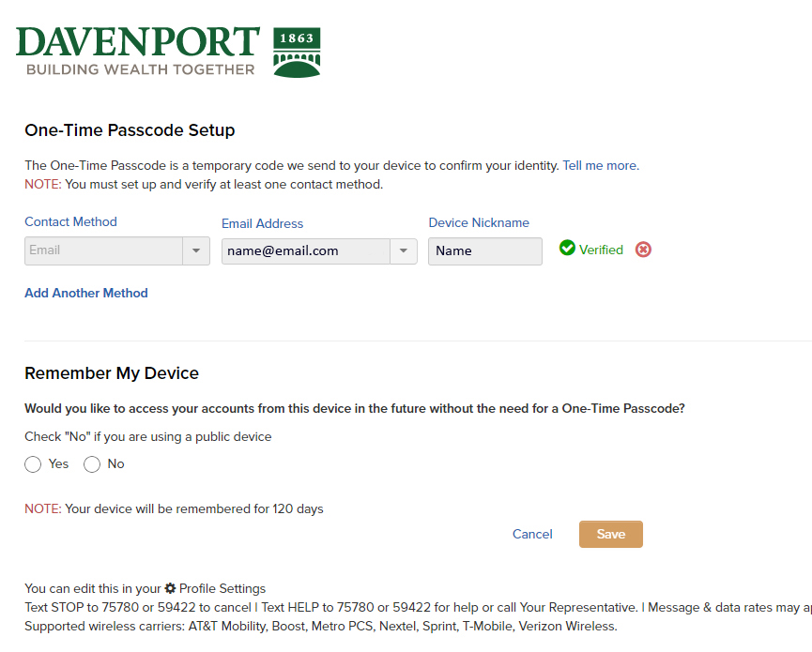Viewport: 812px width, 652px height.
Task: Click the Email Address label
Action: click(262, 223)
